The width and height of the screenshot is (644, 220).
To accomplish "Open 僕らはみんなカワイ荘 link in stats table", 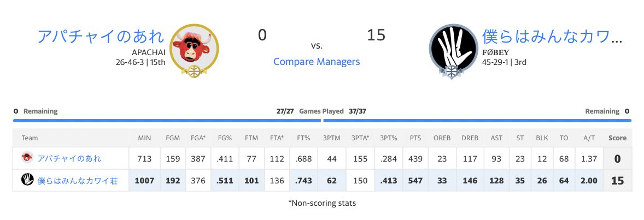I will (77, 180).
